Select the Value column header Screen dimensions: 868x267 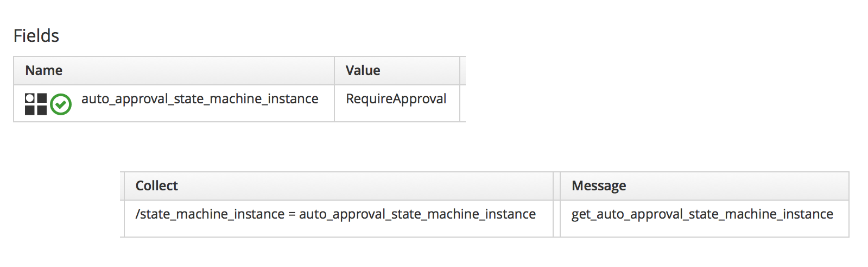363,71
